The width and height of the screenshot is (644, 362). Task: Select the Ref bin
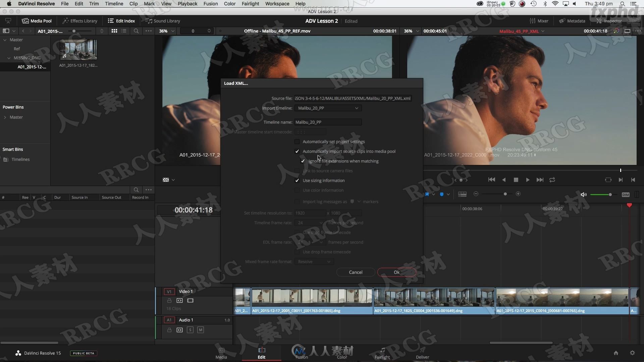17,49
